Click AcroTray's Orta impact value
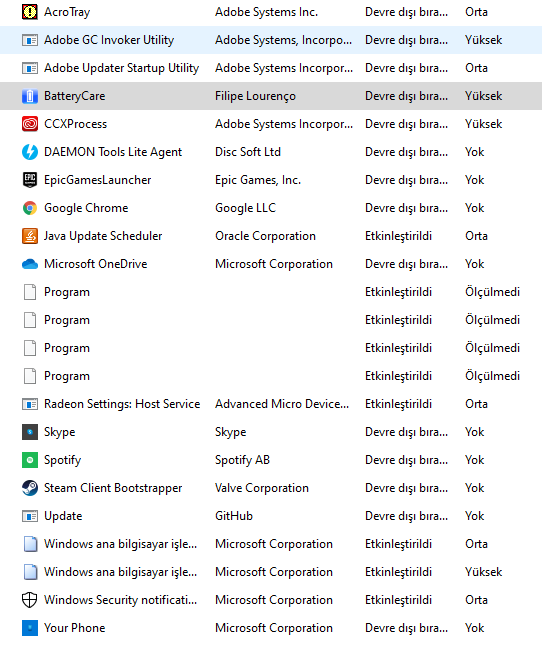 tap(476, 12)
